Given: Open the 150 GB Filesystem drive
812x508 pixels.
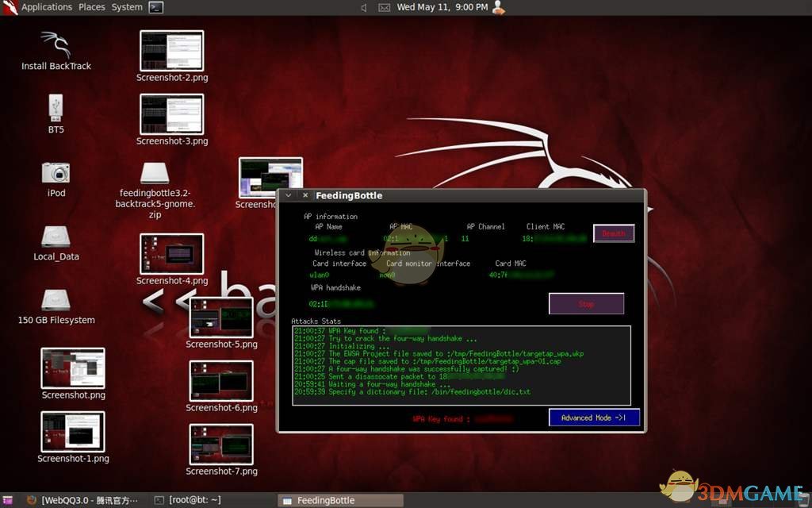Looking at the screenshot, I should (x=55, y=300).
